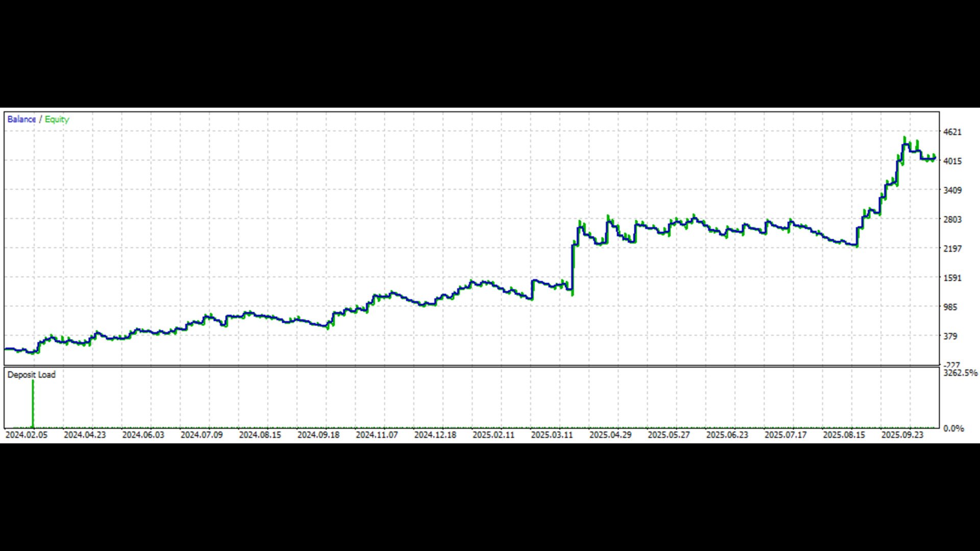
Task: Click the 3262.5% deposit load value
Action: pyautogui.click(x=960, y=373)
